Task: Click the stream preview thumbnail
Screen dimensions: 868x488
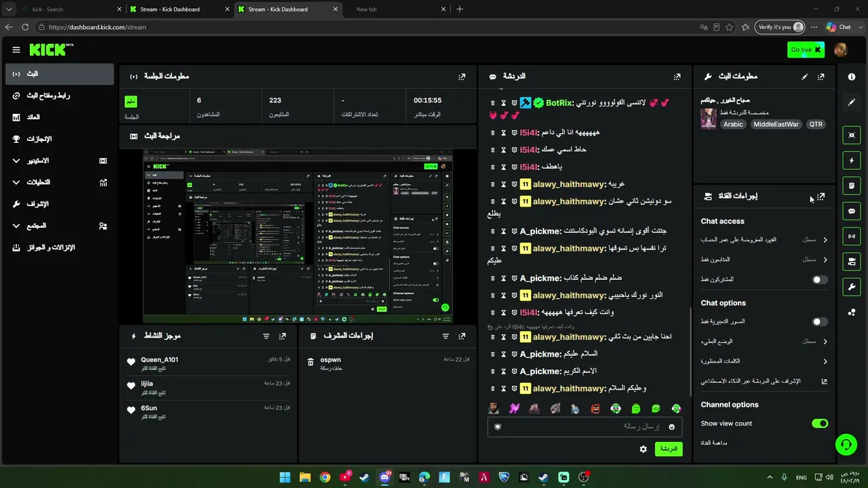Action: pos(298,236)
